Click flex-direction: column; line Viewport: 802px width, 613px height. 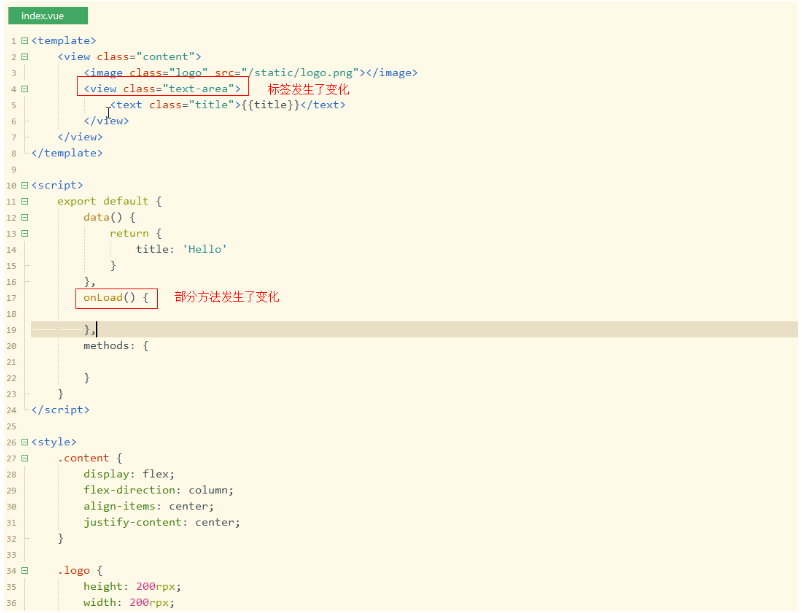pos(159,490)
